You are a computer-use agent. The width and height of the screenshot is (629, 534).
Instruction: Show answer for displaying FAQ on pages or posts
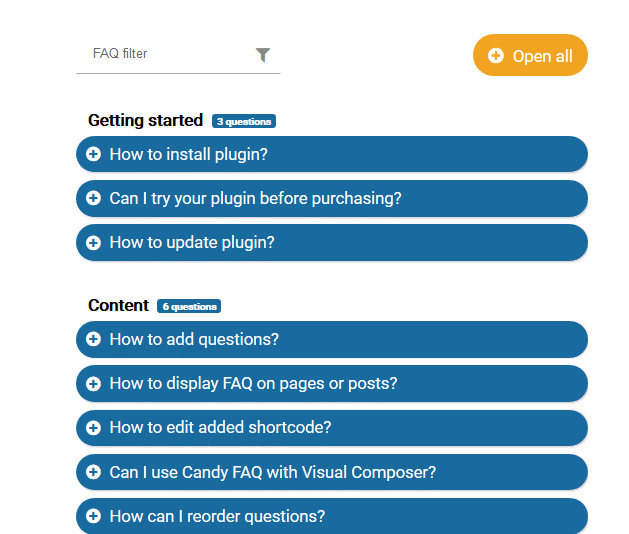[332, 384]
